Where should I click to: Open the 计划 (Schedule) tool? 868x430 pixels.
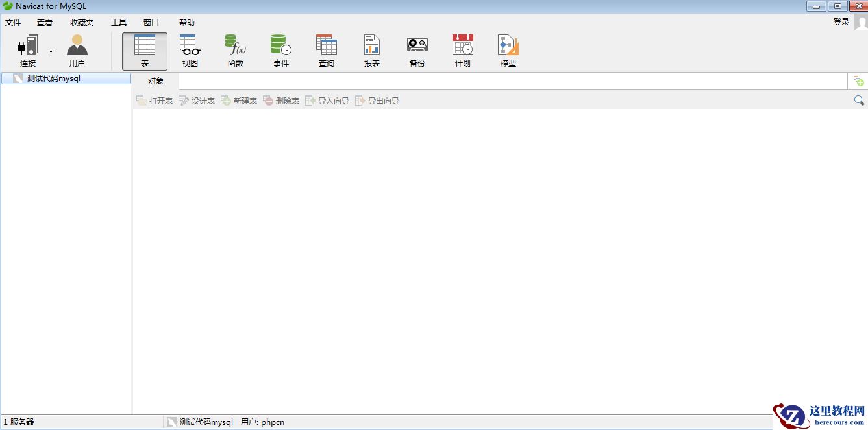pyautogui.click(x=462, y=49)
